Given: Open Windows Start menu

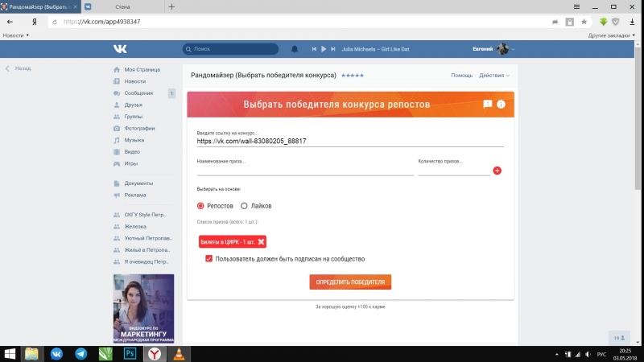Looking at the screenshot, I should click(x=10, y=354).
